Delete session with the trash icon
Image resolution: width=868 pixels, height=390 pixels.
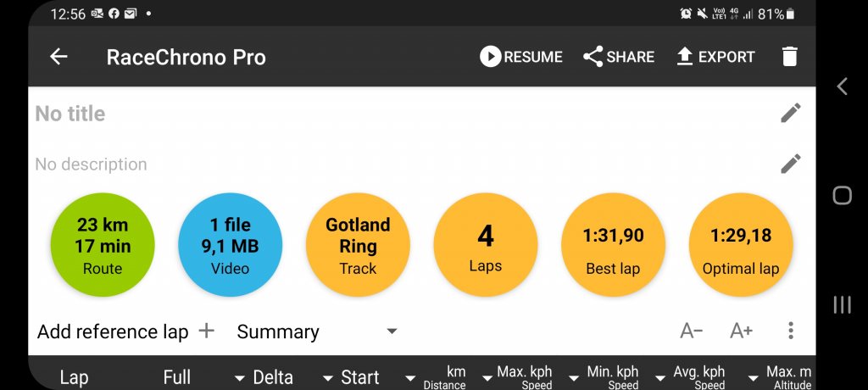[789, 57]
